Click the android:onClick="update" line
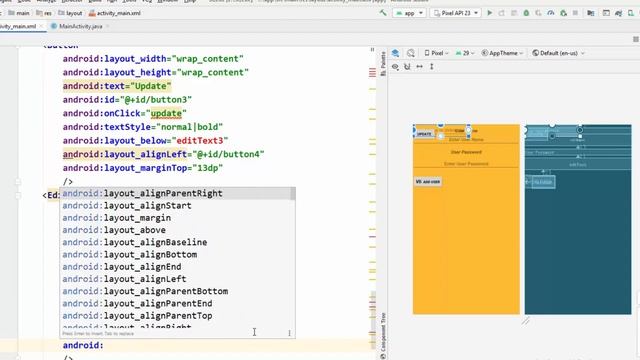This screenshot has height=360, width=640. pyautogui.click(x=124, y=113)
